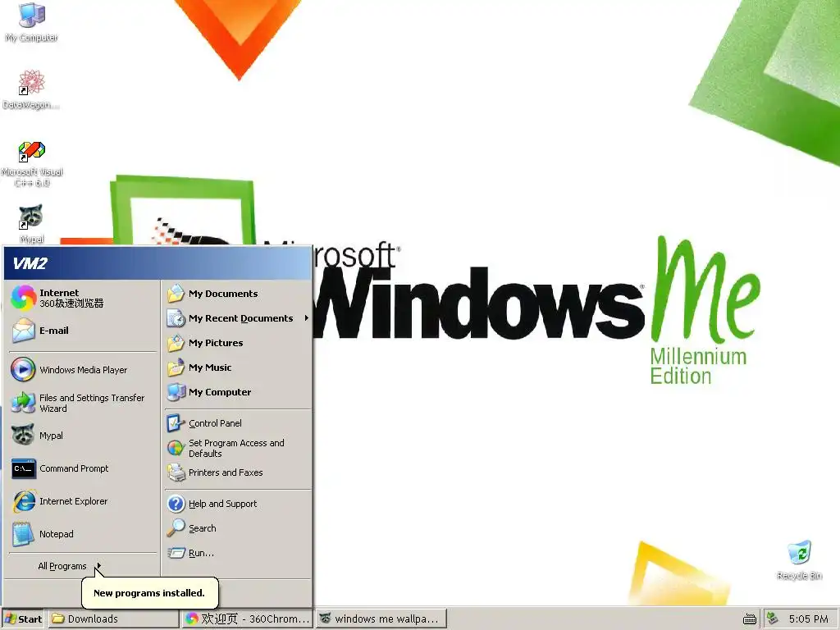
Task: Click the Files and Settings Transfer Wizard label
Action: tap(92, 403)
